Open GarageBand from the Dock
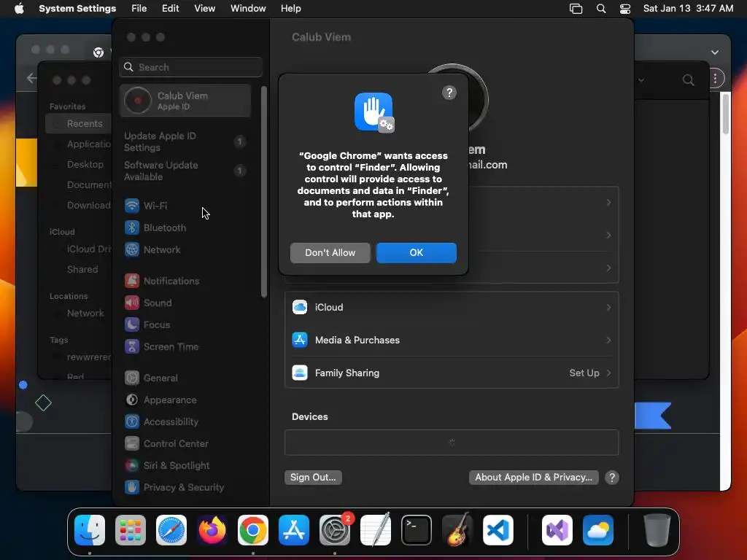Viewport: 747px width, 560px height. [x=457, y=530]
